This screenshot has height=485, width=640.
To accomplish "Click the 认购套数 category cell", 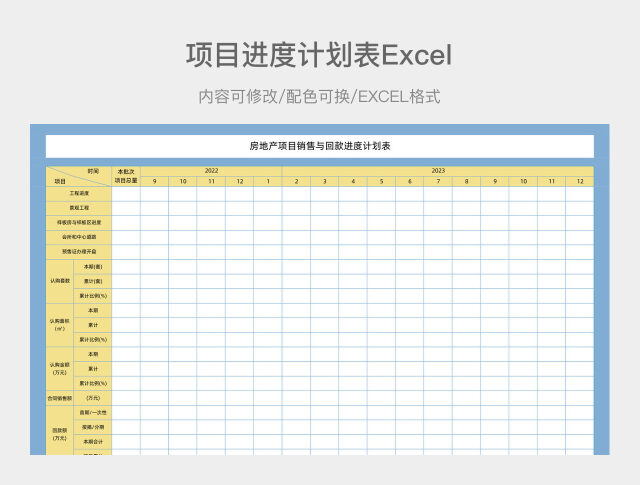I will pos(60,281).
